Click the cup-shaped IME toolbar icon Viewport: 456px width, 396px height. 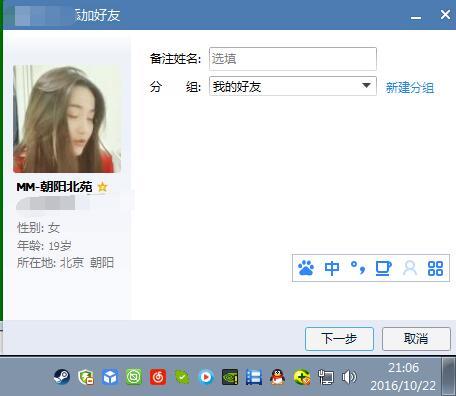[383, 268]
